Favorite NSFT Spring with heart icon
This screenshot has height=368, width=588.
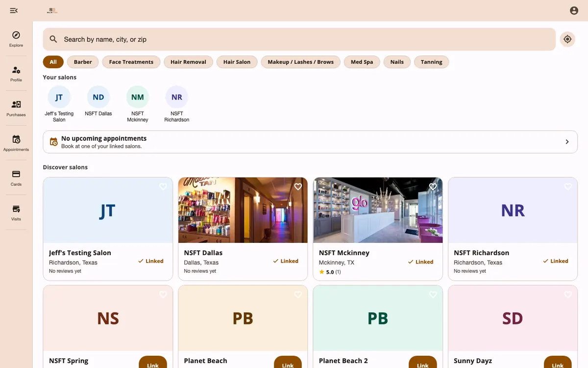[x=163, y=294]
